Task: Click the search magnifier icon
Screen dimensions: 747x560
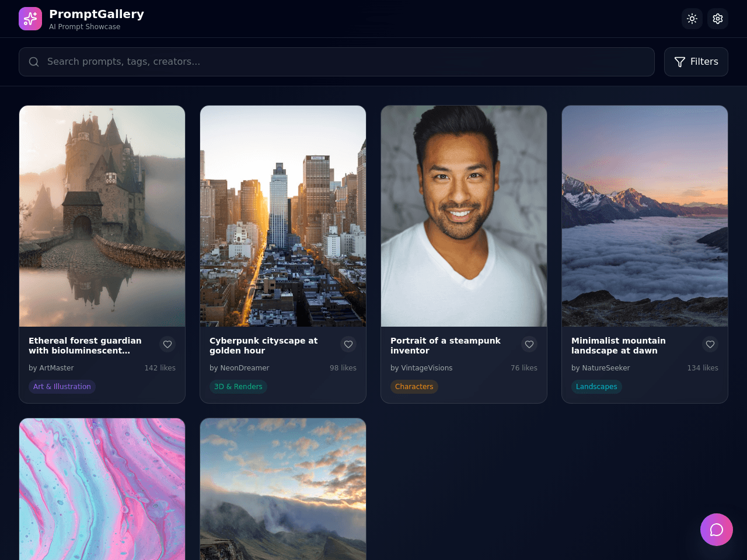Action: 34,62
